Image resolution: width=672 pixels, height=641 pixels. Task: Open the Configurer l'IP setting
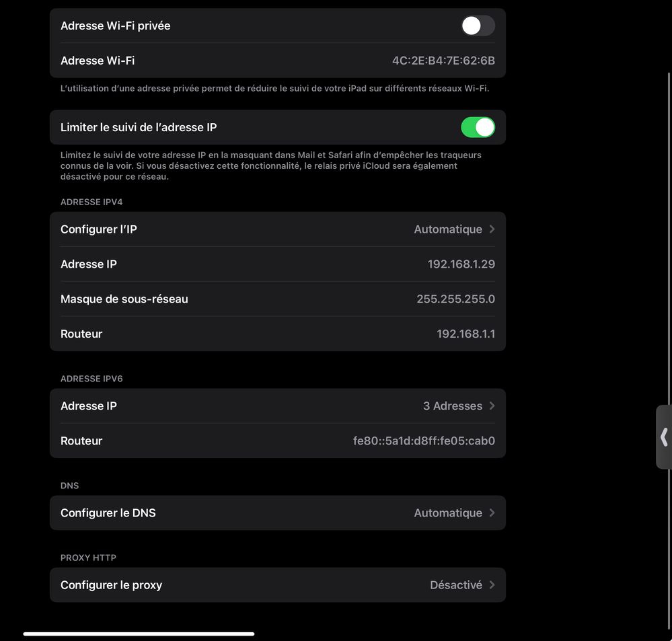pyautogui.click(x=99, y=229)
